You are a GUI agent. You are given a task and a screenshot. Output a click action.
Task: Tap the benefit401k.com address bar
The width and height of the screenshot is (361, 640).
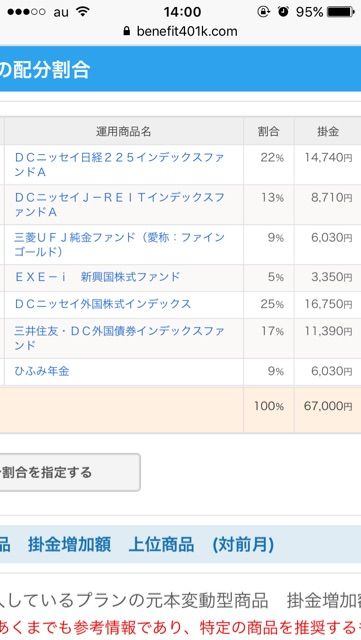pyautogui.click(x=180, y=31)
